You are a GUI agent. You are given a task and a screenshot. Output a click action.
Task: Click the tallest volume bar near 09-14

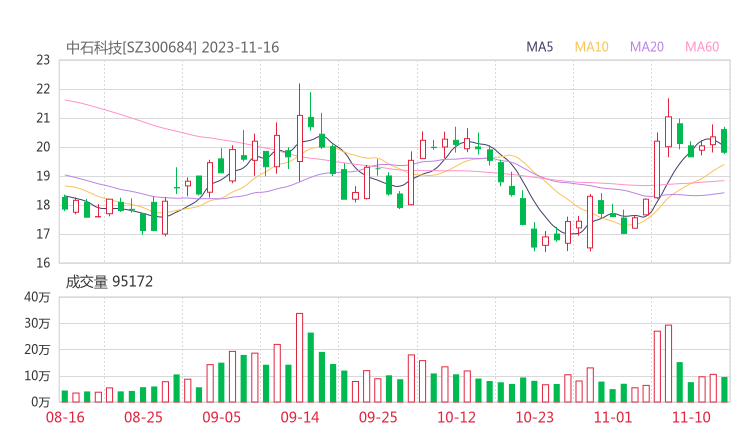(299, 357)
